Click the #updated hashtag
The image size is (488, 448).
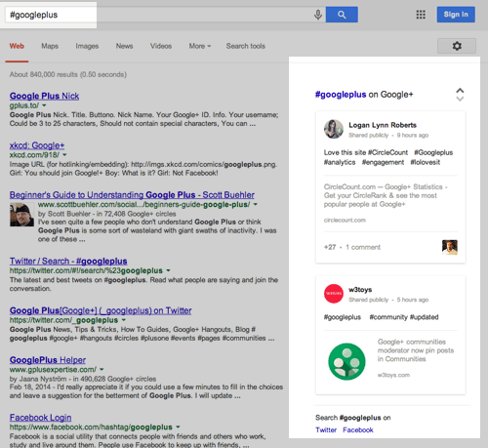pos(424,317)
